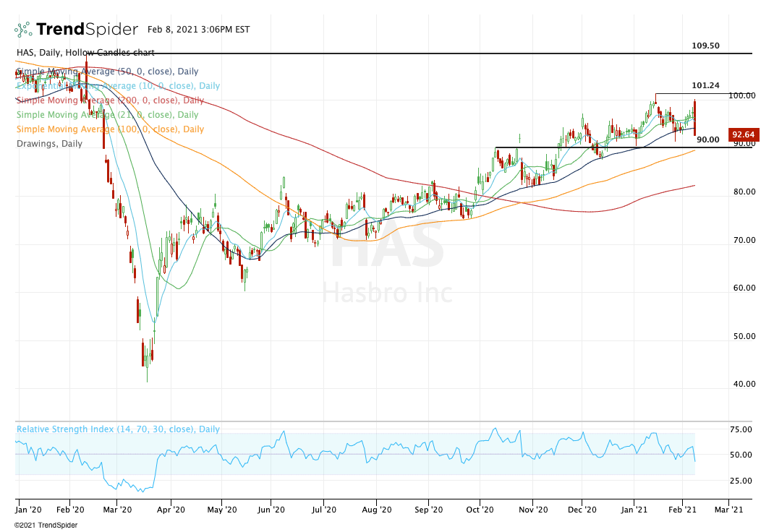Click the Oct '20 date axis label
Screen dimensions: 774x532
pyautogui.click(x=480, y=510)
